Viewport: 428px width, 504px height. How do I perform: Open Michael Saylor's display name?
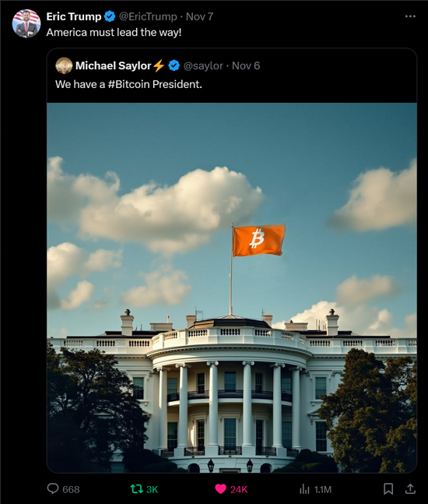pos(114,65)
